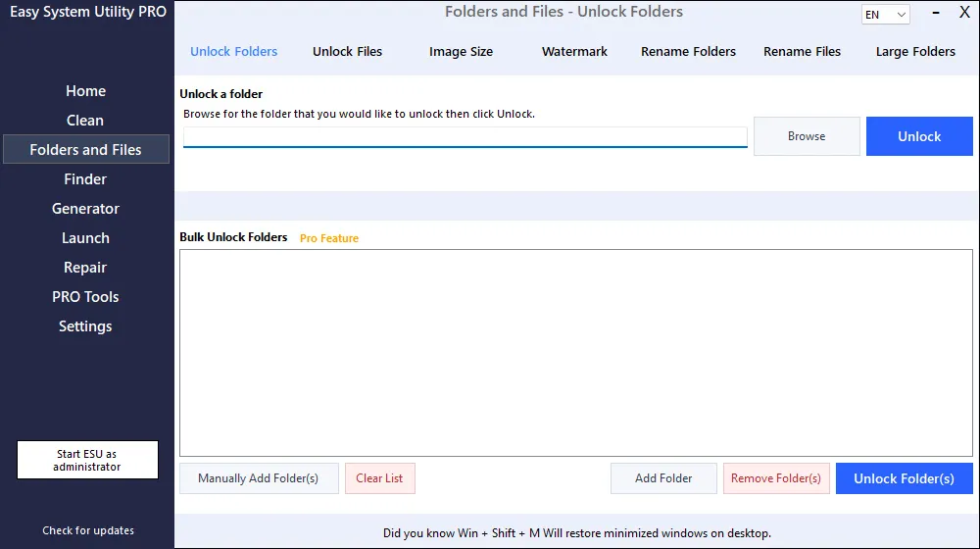980x549 pixels.
Task: Switch to the Unlock Files tab
Action: click(x=347, y=52)
